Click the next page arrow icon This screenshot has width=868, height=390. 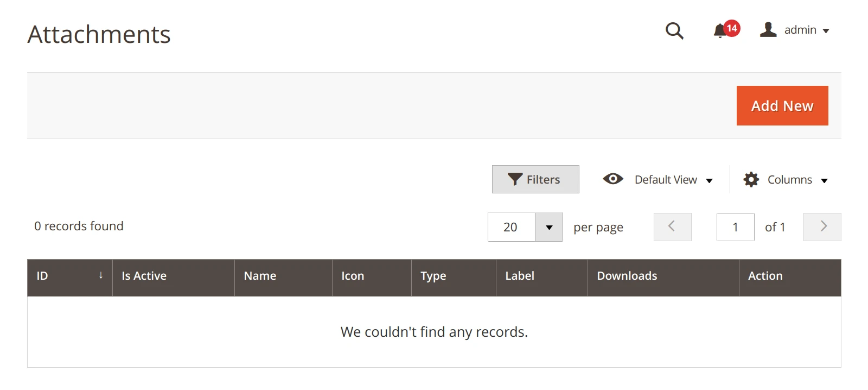pos(822,227)
